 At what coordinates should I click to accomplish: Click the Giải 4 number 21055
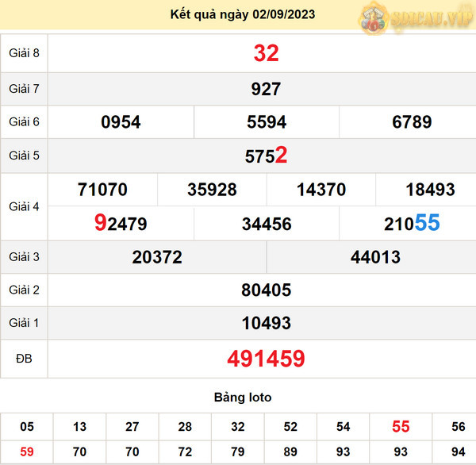tap(412, 223)
